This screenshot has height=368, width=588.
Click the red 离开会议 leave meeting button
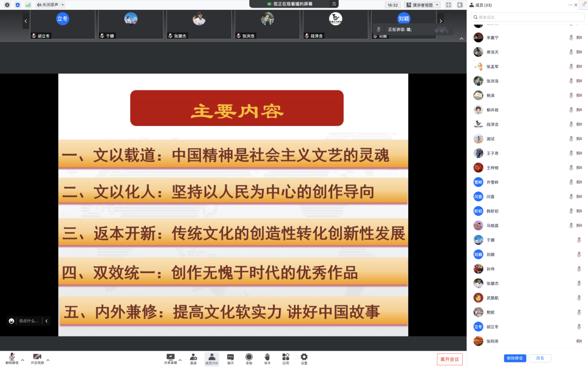click(450, 359)
